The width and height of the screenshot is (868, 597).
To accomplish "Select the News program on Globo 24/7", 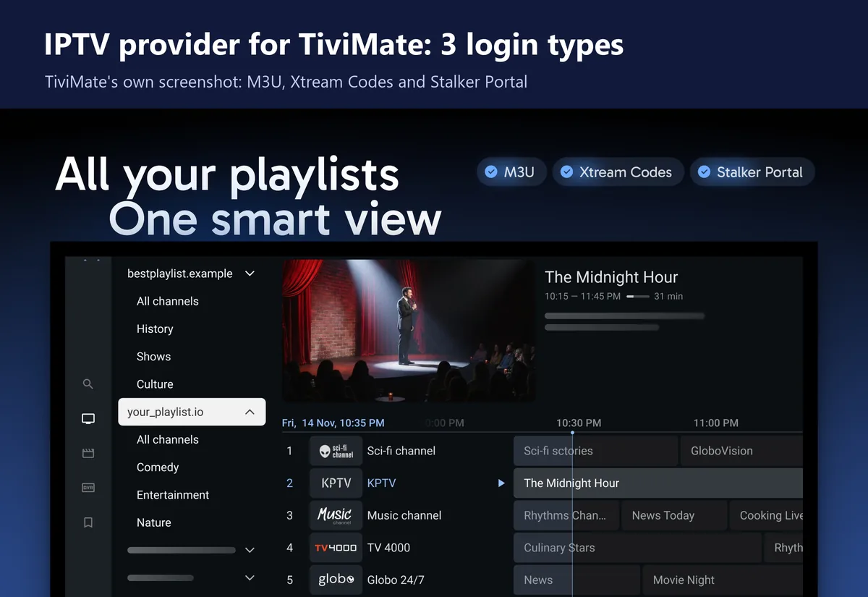I will tap(576, 580).
